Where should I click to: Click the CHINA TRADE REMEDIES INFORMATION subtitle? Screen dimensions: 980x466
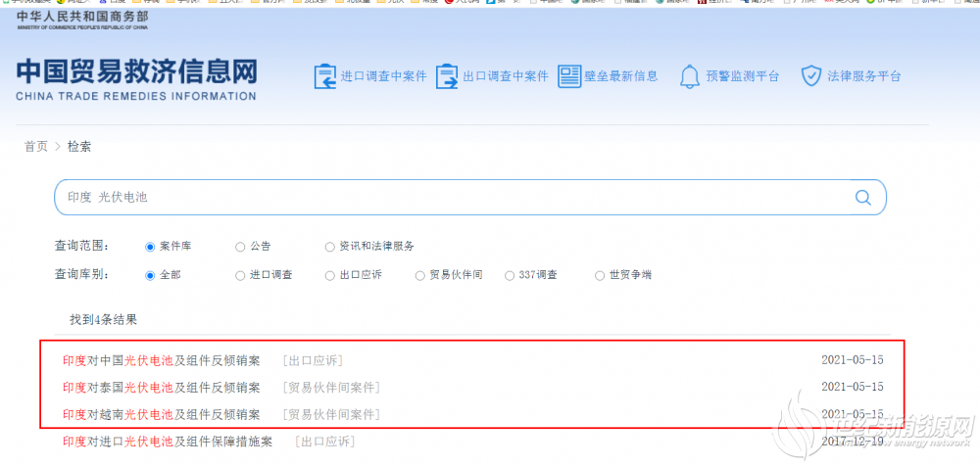click(x=136, y=97)
